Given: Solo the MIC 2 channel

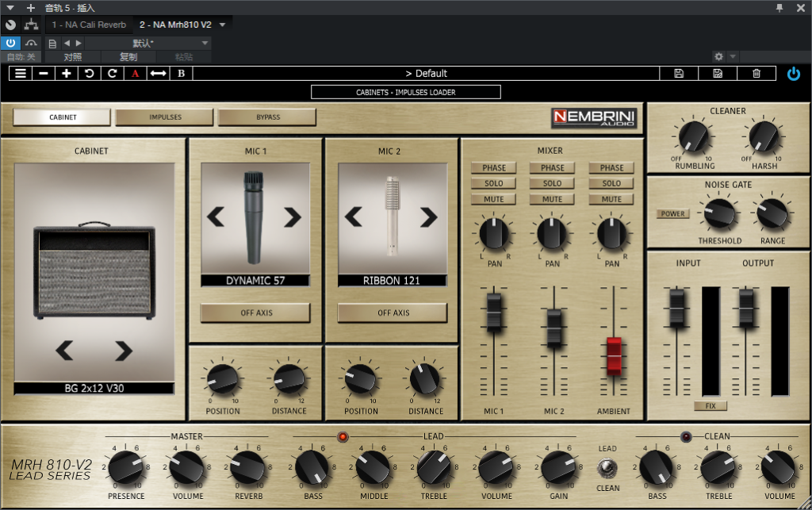Looking at the screenshot, I should click(x=553, y=183).
